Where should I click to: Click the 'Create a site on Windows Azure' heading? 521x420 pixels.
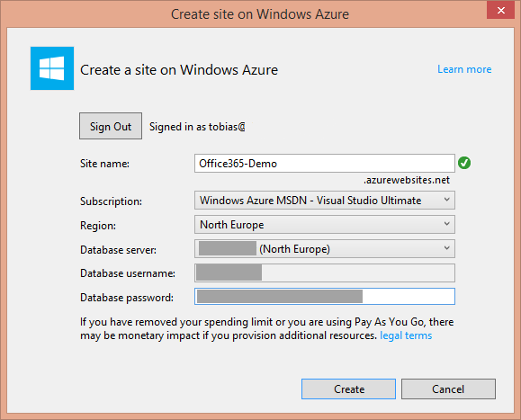point(179,70)
